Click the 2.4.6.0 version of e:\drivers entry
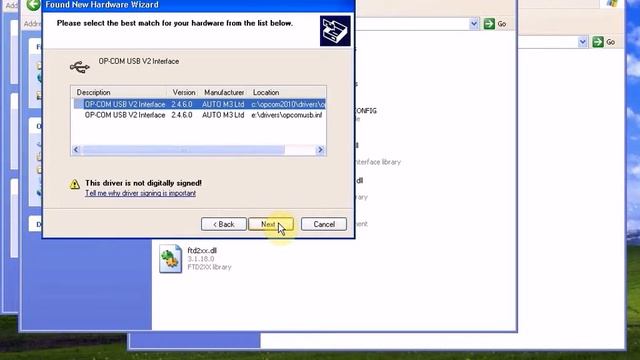640x360 pixels. click(182, 115)
